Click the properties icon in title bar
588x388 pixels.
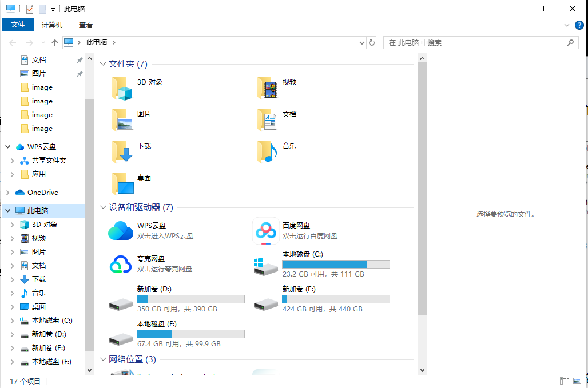pos(30,9)
